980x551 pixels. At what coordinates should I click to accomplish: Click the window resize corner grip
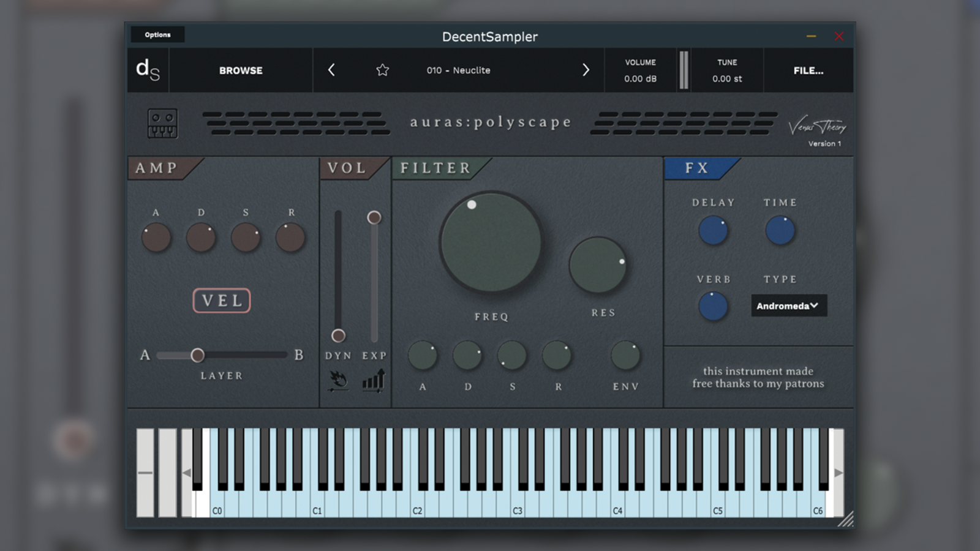click(x=845, y=519)
